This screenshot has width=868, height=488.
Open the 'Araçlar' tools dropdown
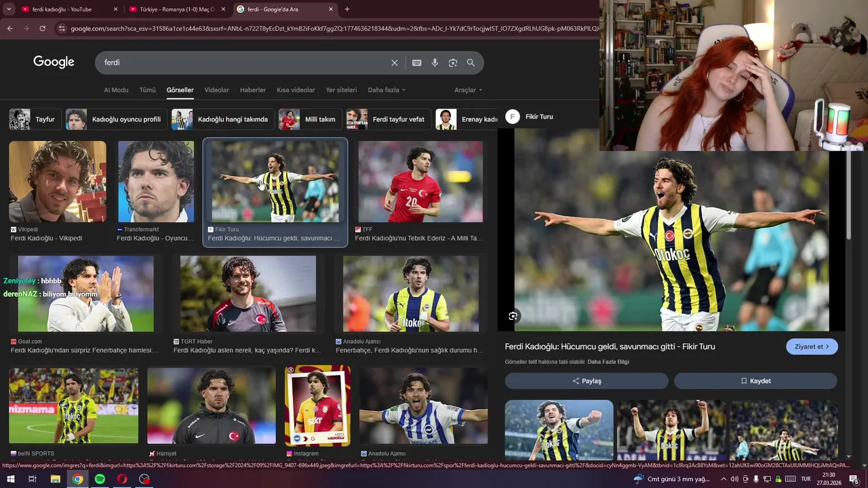point(469,90)
